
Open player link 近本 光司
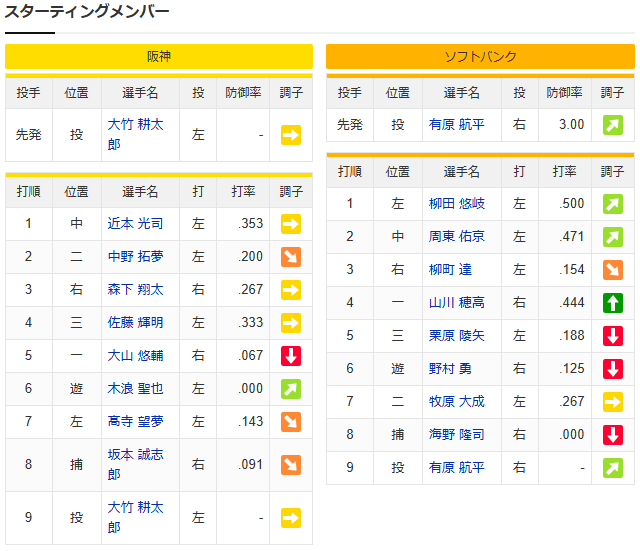pos(135,224)
